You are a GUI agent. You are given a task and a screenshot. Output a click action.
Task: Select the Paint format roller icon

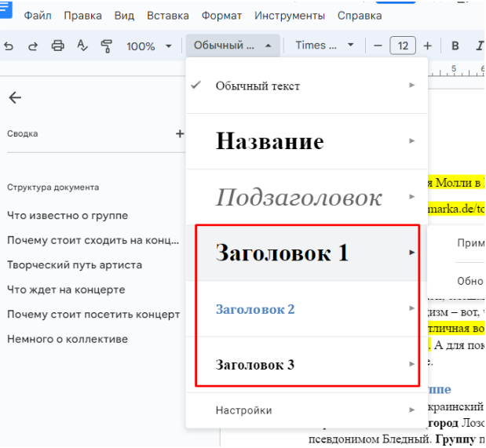(106, 46)
